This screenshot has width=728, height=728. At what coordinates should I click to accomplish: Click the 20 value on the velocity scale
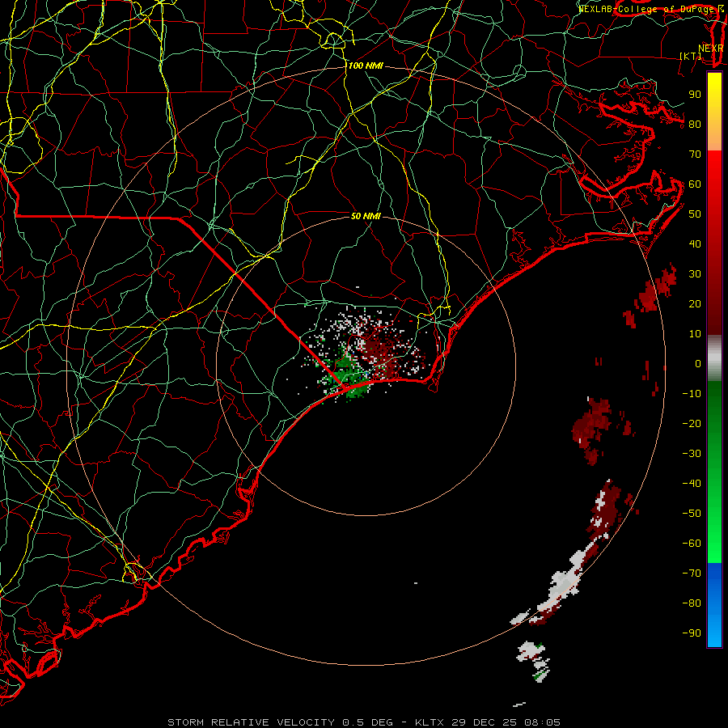[x=695, y=303]
